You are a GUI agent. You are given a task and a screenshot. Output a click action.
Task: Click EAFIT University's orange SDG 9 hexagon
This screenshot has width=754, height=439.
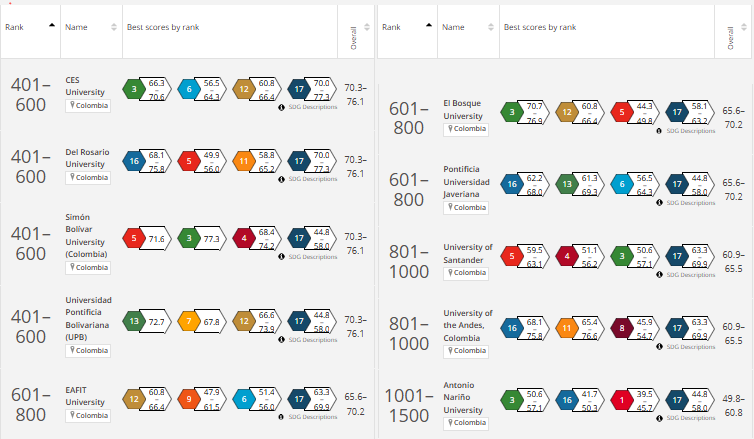(x=189, y=399)
